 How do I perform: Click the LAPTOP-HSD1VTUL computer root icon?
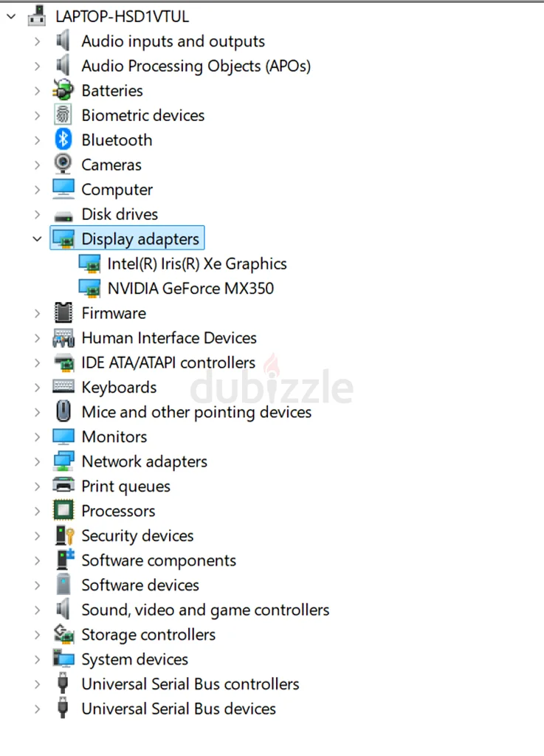click(37, 16)
